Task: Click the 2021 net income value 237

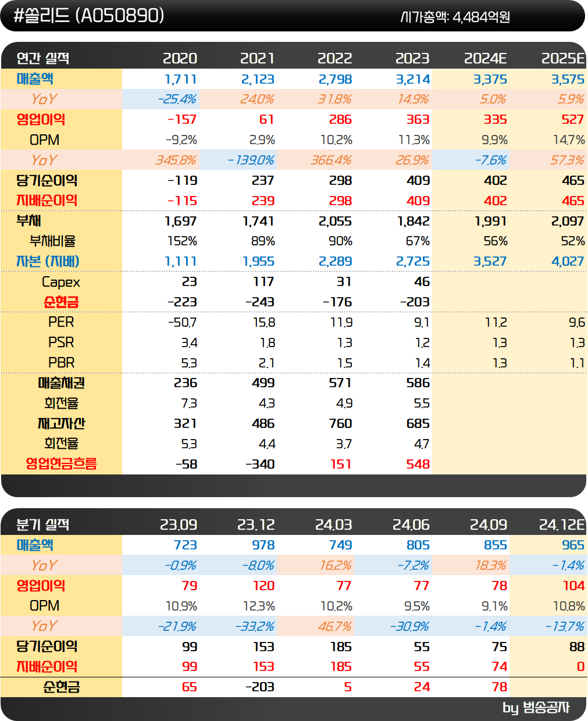Action: tap(263, 180)
